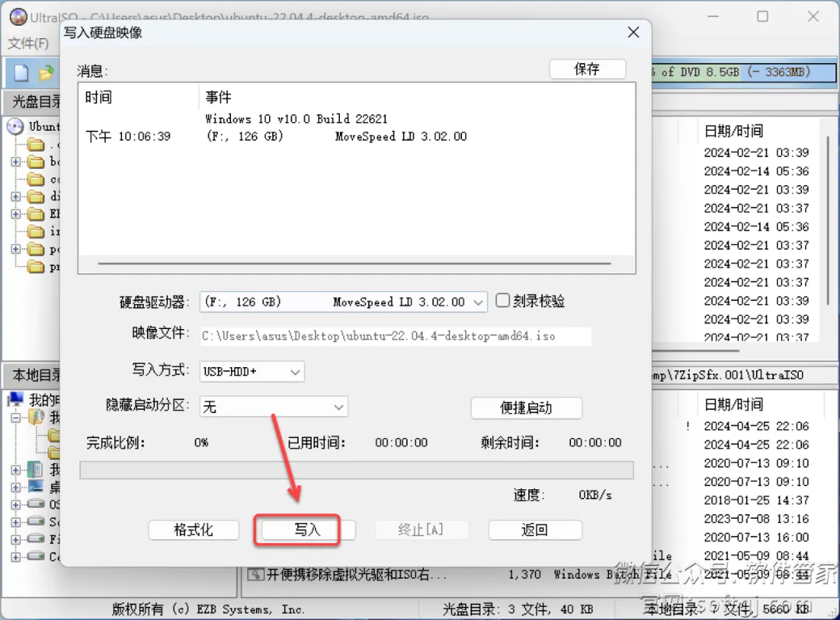Click the horizontal scrollbar under the disc file list
The width and height of the screenshot is (840, 620).
[695, 351]
